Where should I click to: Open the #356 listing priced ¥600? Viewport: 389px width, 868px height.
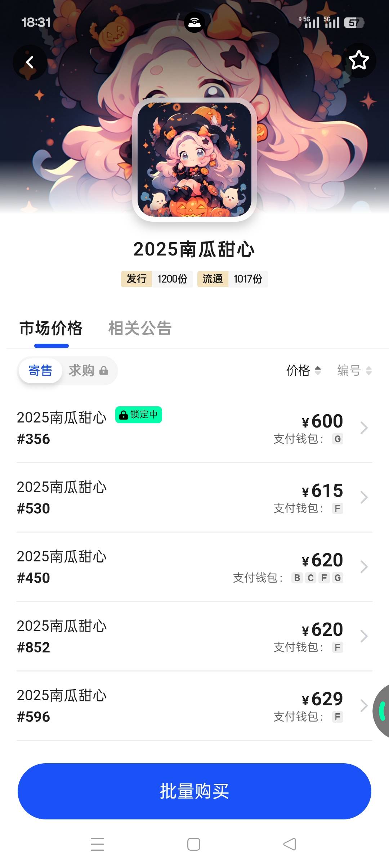[194, 428]
